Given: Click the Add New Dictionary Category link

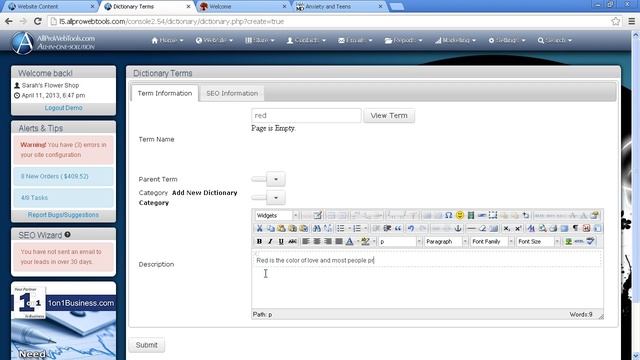Looking at the screenshot, I should click(188, 198).
